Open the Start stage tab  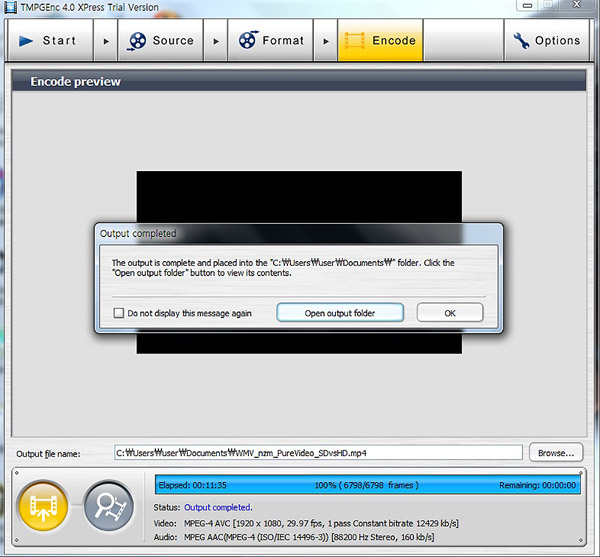(51, 40)
